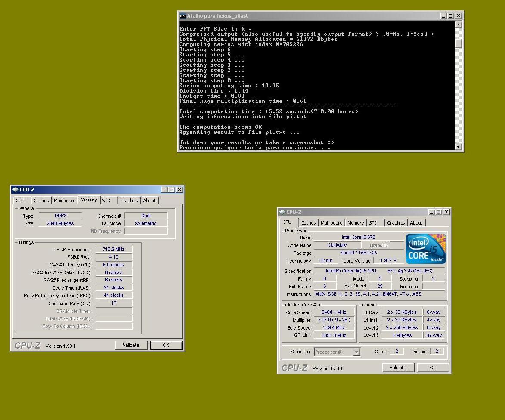Click the FSB:DRAM ratio 4:12

pos(114,257)
